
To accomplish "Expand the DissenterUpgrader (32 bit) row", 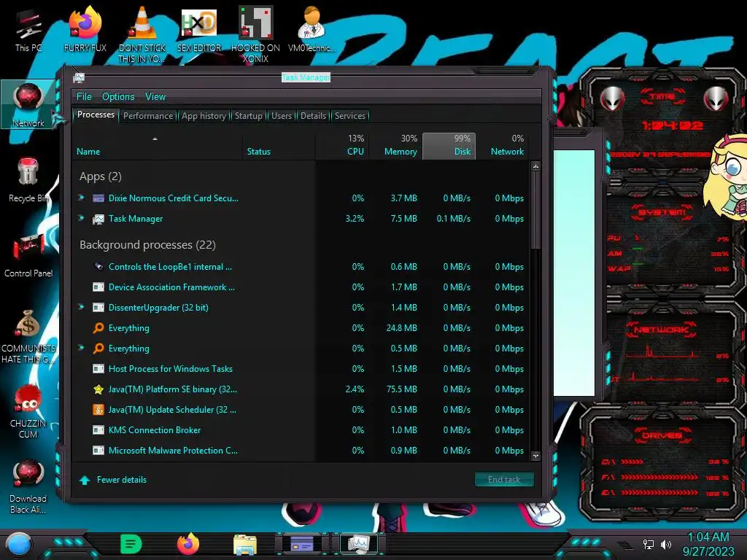I will [82, 307].
